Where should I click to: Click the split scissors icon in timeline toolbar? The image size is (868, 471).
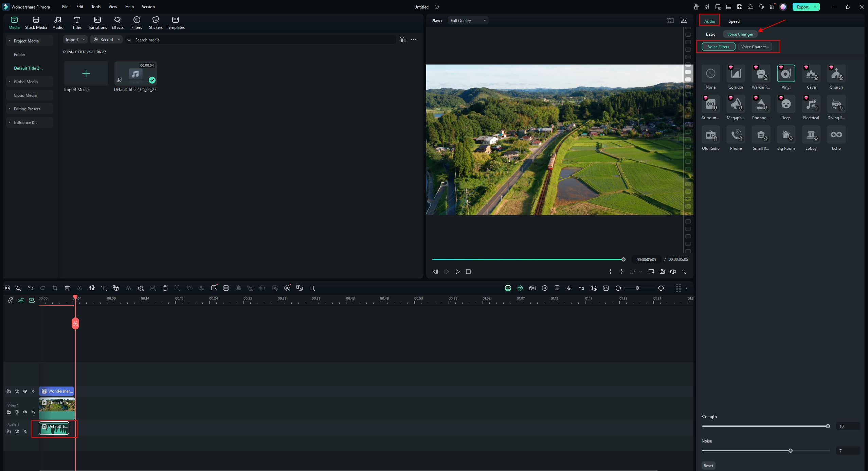click(x=79, y=288)
